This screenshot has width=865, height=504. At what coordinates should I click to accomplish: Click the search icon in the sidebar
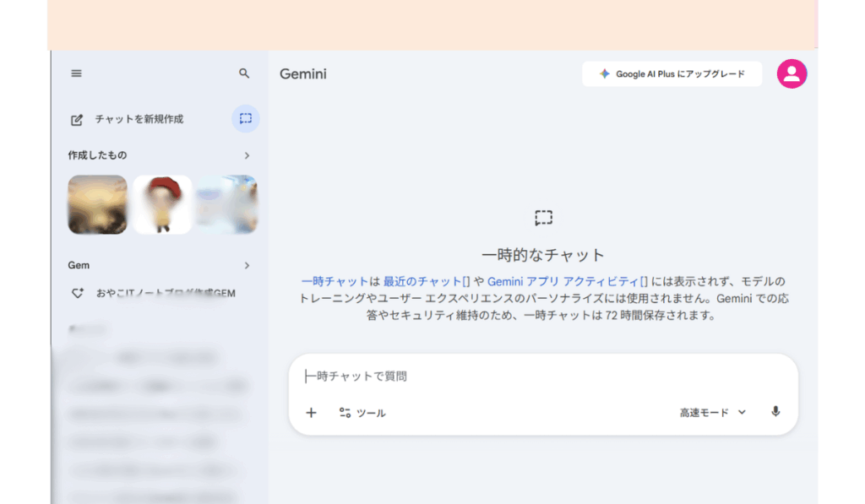[x=244, y=73]
